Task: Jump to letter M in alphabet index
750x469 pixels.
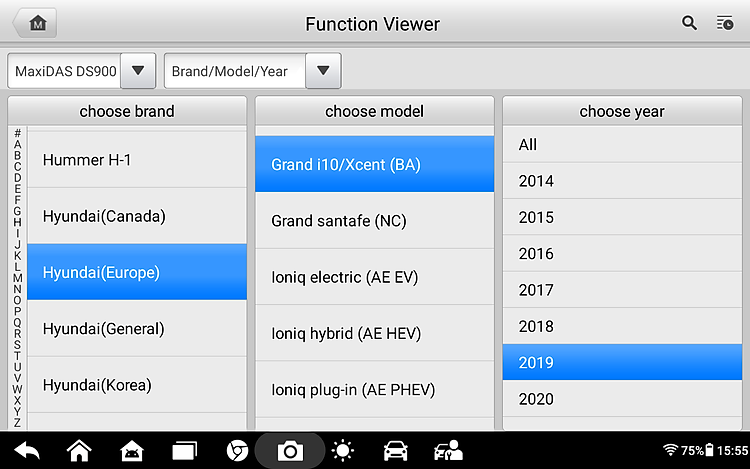Action: pos(17,278)
